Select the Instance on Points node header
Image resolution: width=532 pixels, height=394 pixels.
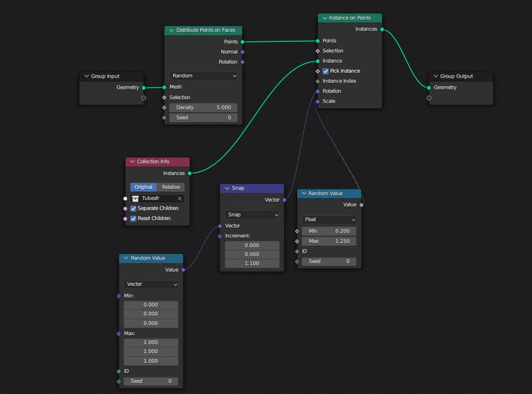(x=350, y=18)
